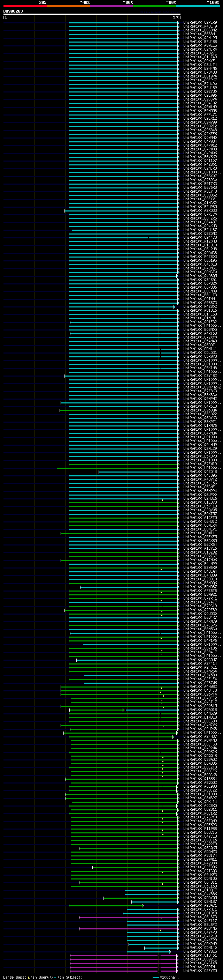Click the UniRef100_A1CFT5 label
The image size is (223, 980).
(x=200, y=518)
